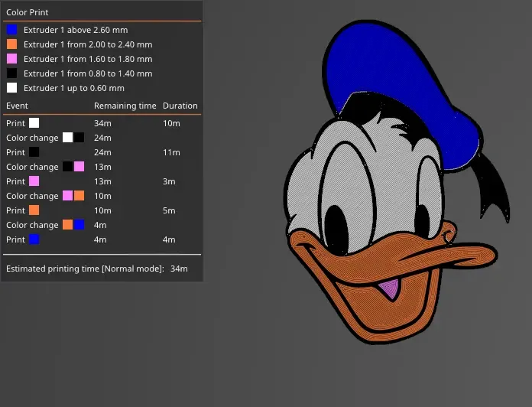Click the '3m' duration value
Viewport: 532px width, 407px height.
[x=169, y=181]
